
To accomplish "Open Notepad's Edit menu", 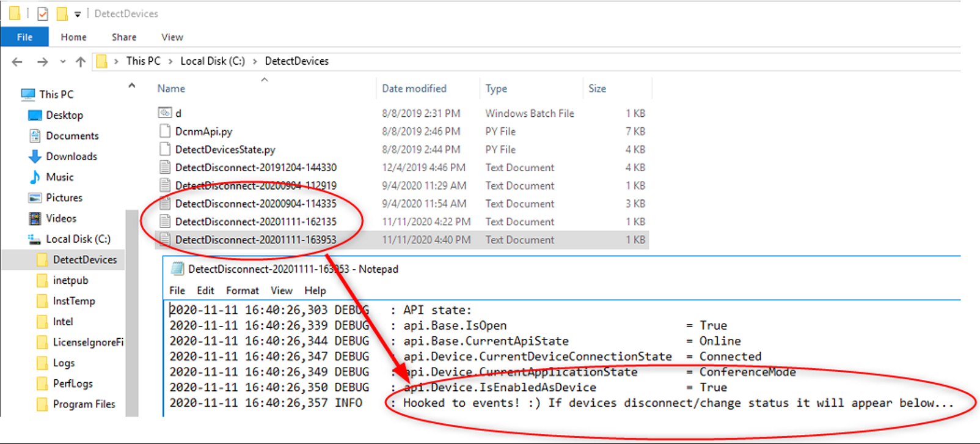I will pos(205,290).
